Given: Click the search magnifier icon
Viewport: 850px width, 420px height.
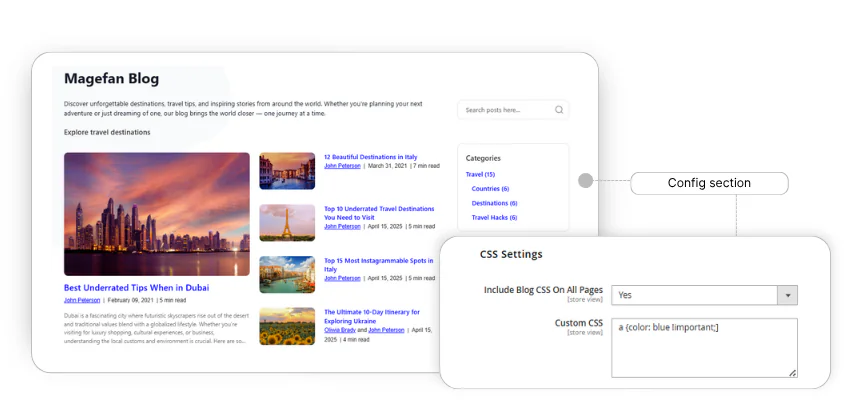Looking at the screenshot, I should (559, 110).
